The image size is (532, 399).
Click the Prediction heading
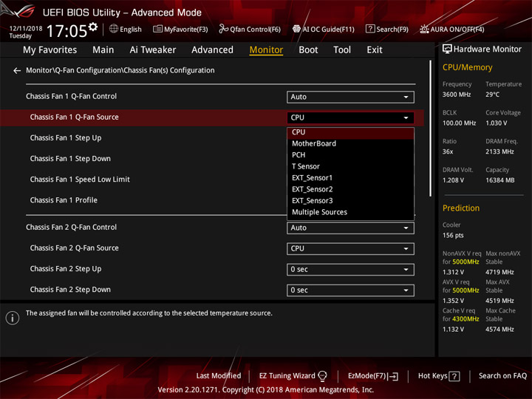461,208
